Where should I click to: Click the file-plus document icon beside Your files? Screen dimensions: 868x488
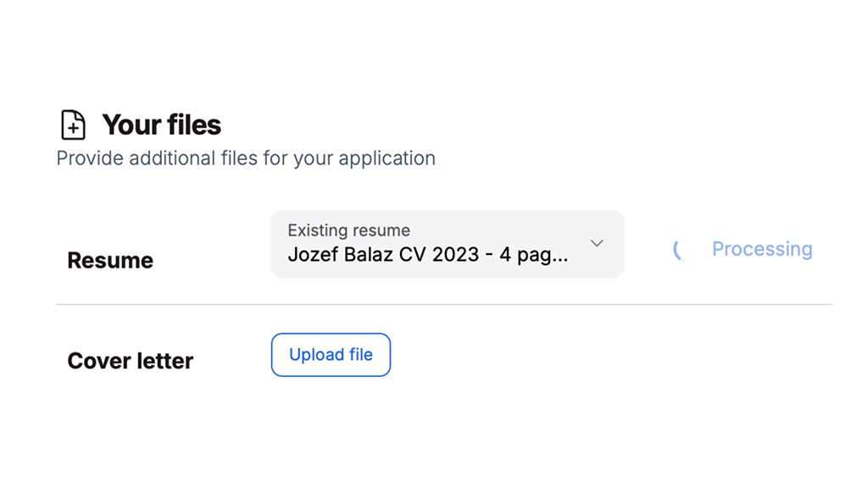point(73,125)
